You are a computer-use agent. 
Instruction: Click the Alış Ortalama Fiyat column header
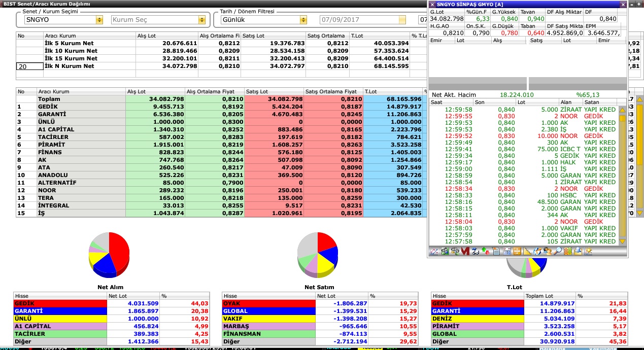(x=215, y=92)
